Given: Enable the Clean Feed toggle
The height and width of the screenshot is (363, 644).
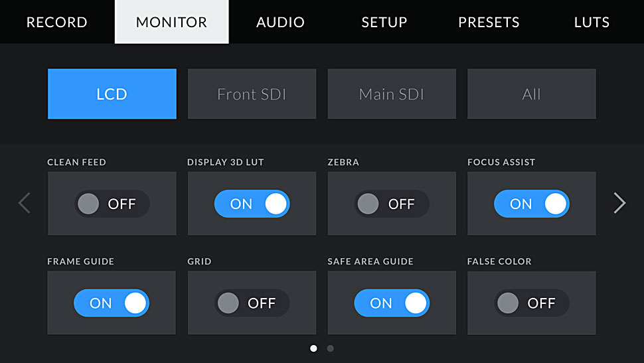Looking at the screenshot, I should tap(112, 204).
